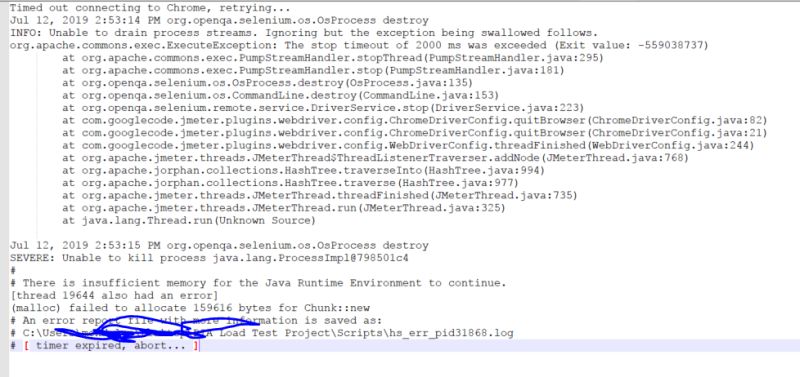Click the 'An error report file' line

pos(196,320)
